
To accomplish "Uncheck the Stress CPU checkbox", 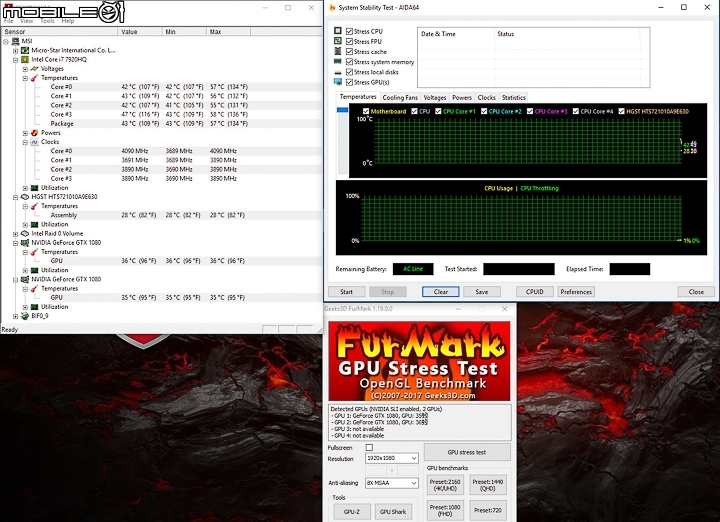I will [349, 31].
